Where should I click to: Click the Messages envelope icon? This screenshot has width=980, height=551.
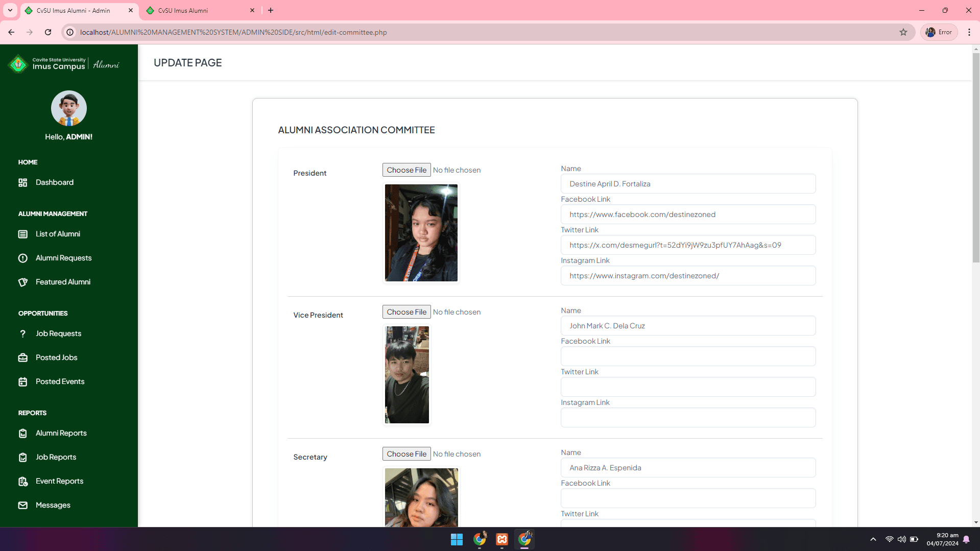[22, 505]
